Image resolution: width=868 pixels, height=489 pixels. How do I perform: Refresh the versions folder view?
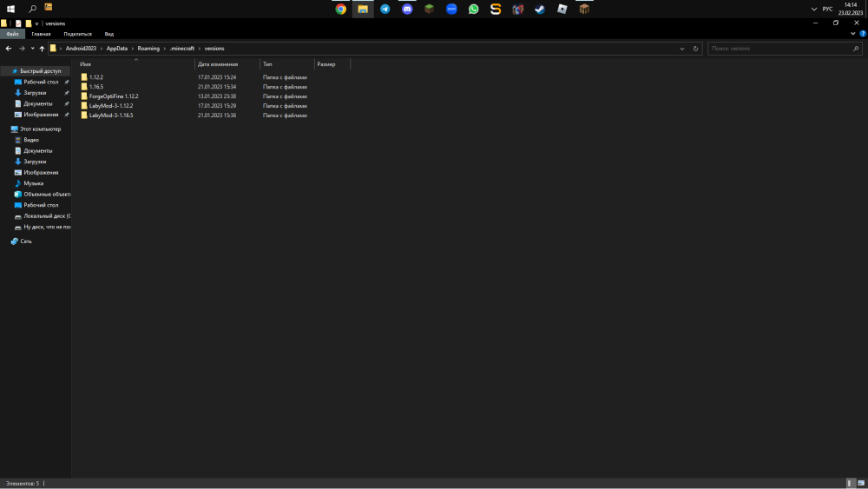tap(695, 49)
